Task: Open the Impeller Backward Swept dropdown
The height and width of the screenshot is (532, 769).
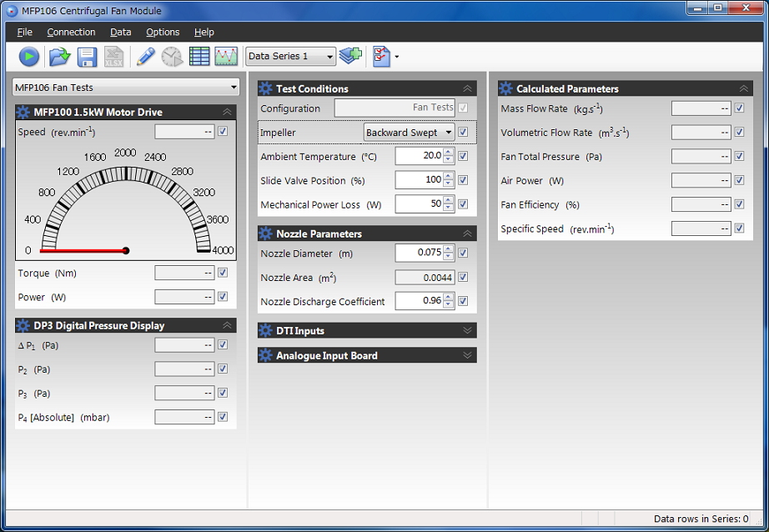Action: pos(409,133)
